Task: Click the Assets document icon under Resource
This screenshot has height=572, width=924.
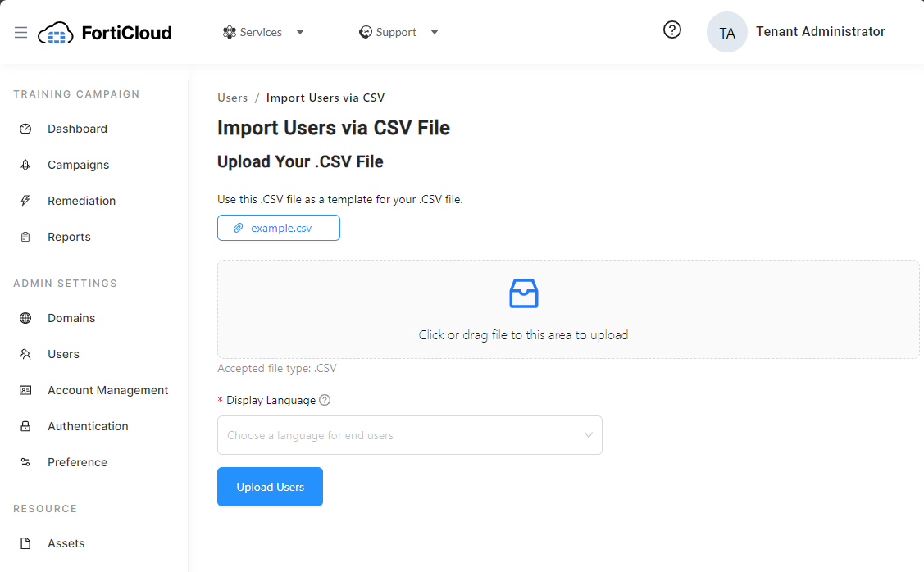Action: coord(24,543)
